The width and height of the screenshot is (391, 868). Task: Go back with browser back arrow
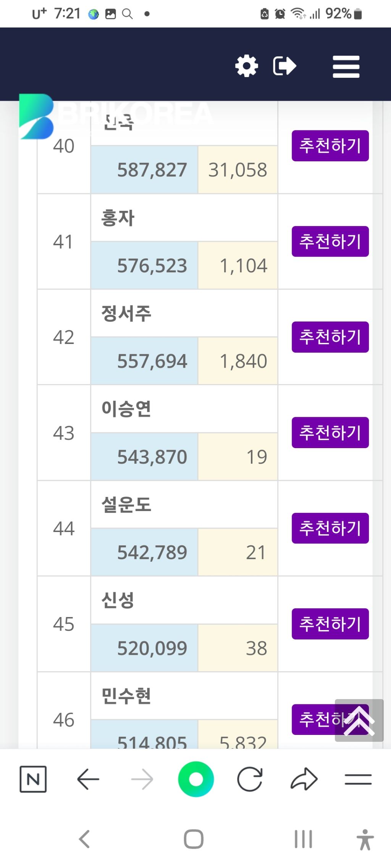88,779
